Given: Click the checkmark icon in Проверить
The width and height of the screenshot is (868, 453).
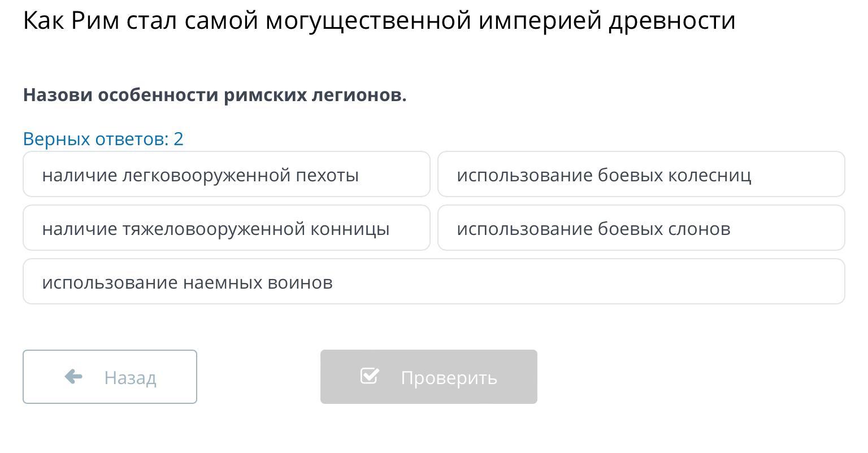Looking at the screenshot, I should point(370,376).
